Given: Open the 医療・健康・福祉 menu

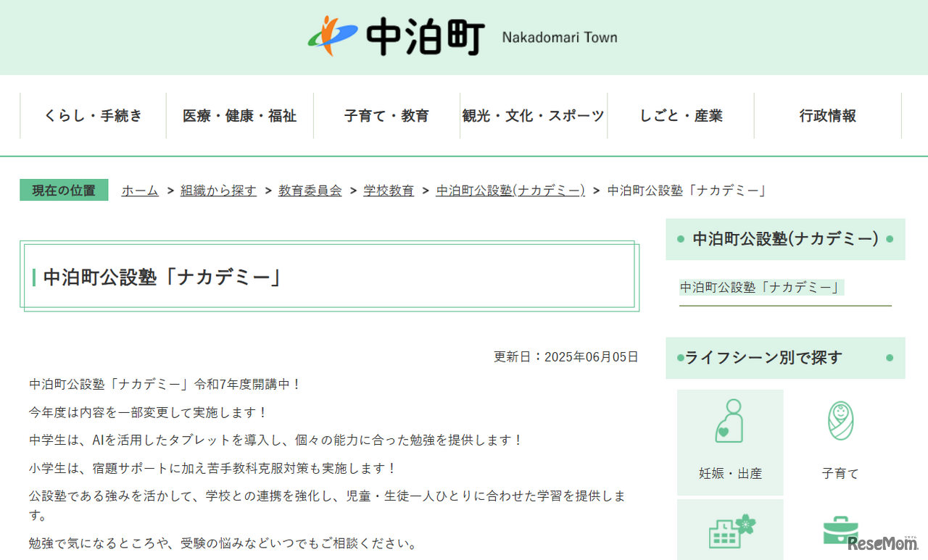Looking at the screenshot, I should (240, 116).
